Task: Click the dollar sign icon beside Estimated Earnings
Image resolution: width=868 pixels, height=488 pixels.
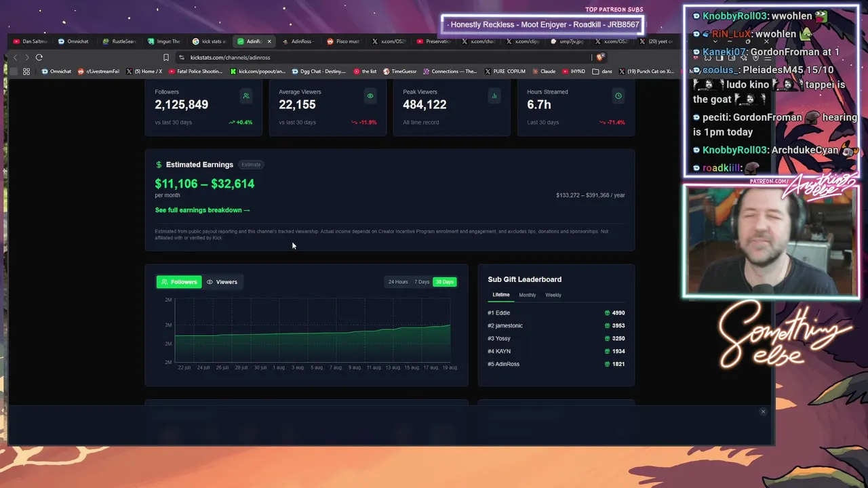Action: pos(159,165)
